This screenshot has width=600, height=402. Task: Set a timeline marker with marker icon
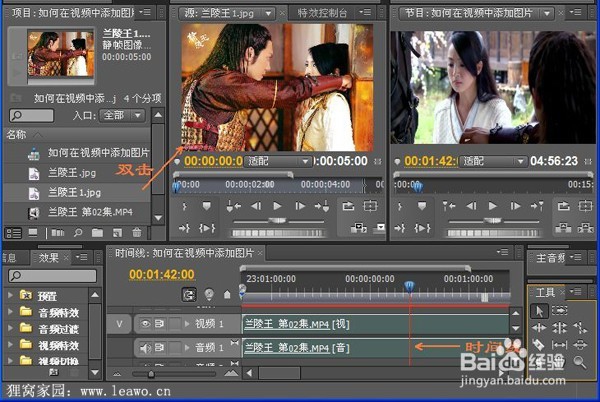(227, 295)
